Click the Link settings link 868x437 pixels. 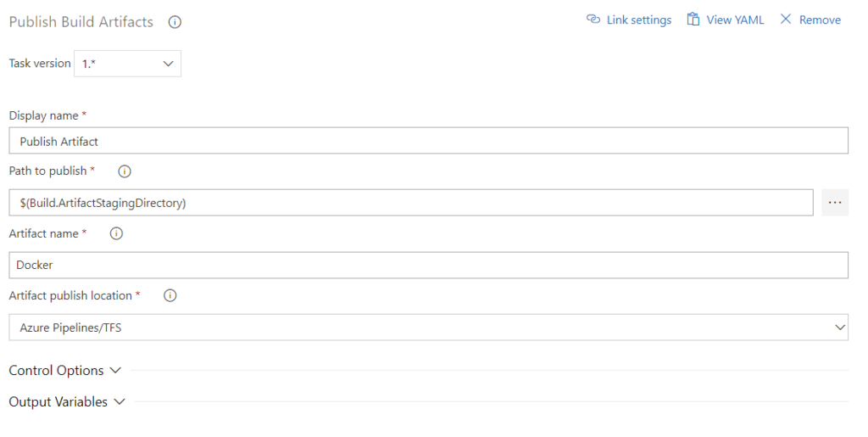(x=639, y=20)
